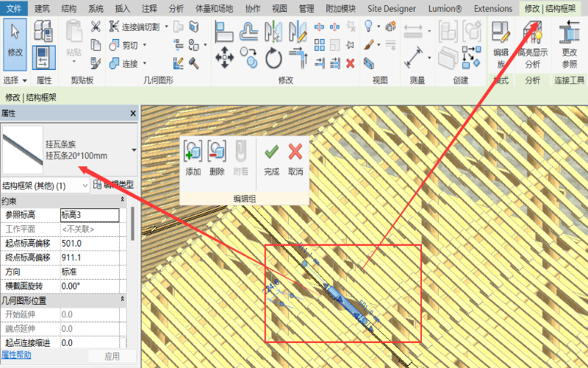Select the Offset tool
This screenshot has width=588, height=368.
(x=249, y=32)
